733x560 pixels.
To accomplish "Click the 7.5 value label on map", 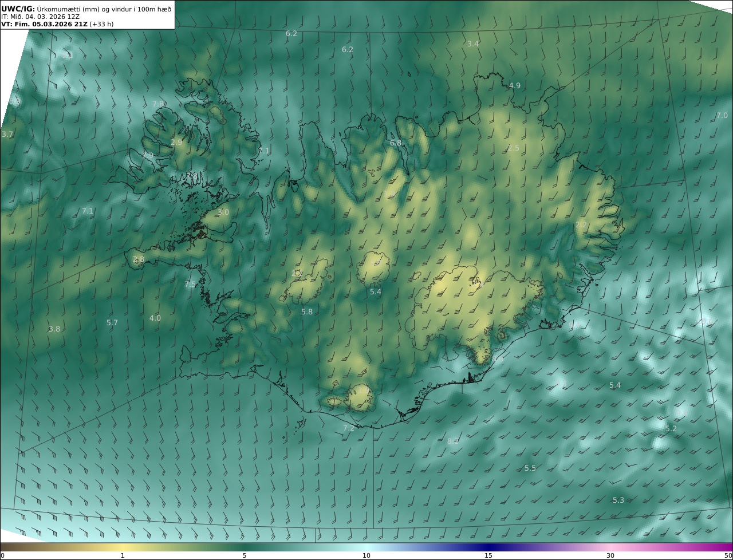I will pyautogui.click(x=190, y=285).
